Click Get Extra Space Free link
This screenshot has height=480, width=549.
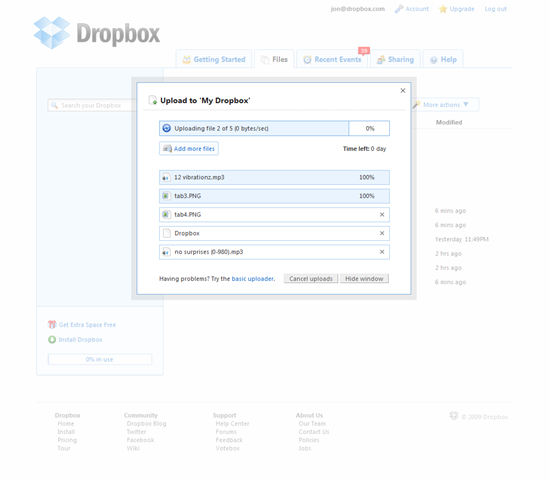87,325
